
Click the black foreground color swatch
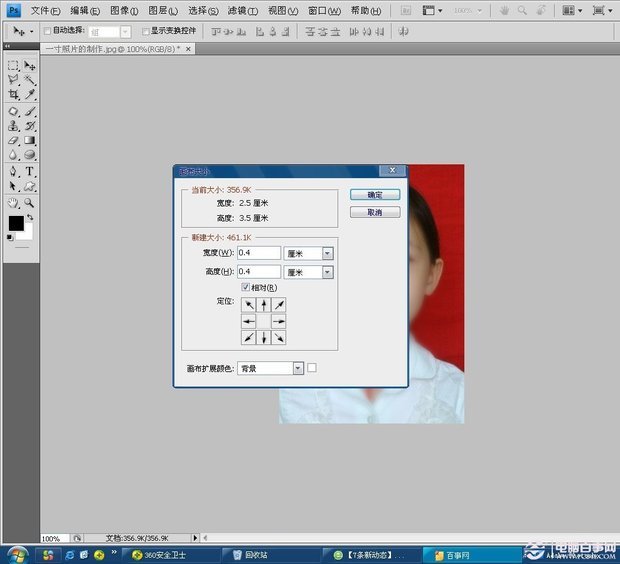coord(16,223)
